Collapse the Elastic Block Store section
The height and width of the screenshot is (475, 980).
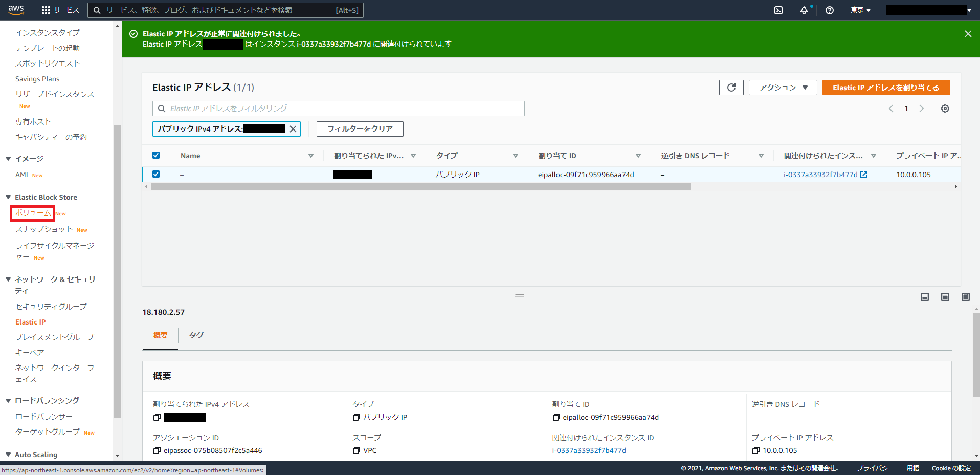click(8, 197)
